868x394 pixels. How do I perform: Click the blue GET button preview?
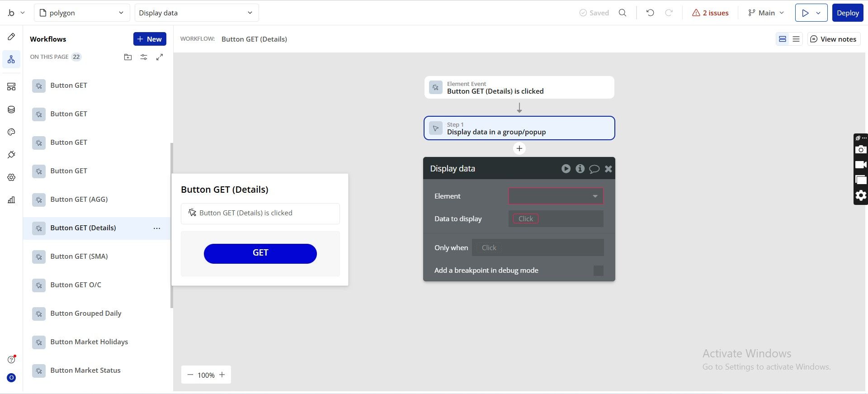260,253
